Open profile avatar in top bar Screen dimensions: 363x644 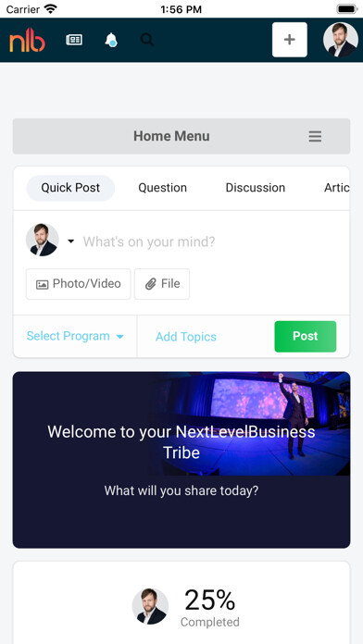pos(341,40)
